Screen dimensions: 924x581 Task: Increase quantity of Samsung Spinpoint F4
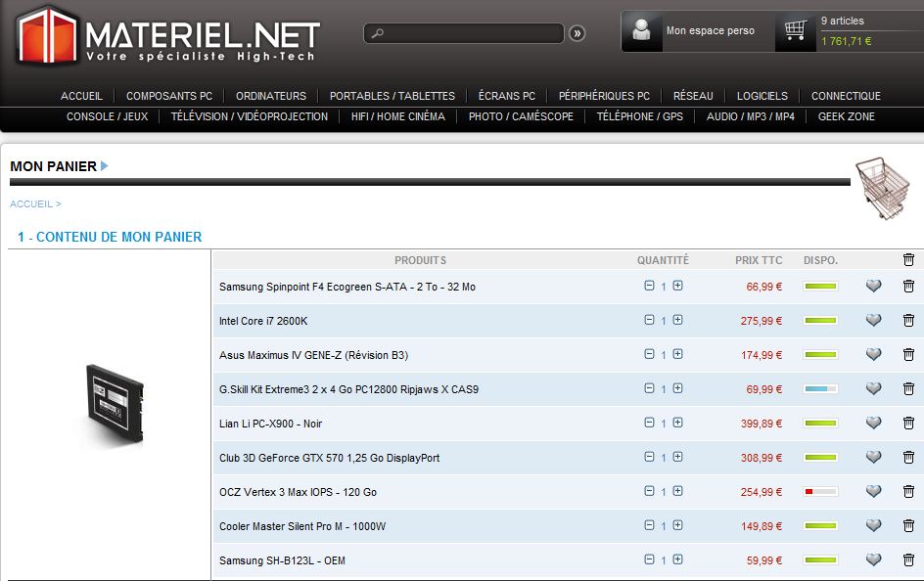point(677,287)
